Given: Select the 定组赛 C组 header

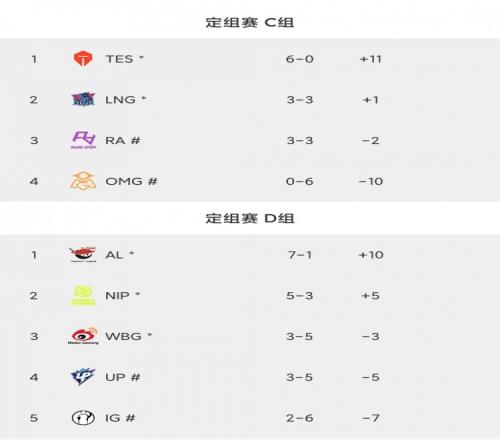Looking at the screenshot, I should pyautogui.click(x=250, y=23).
